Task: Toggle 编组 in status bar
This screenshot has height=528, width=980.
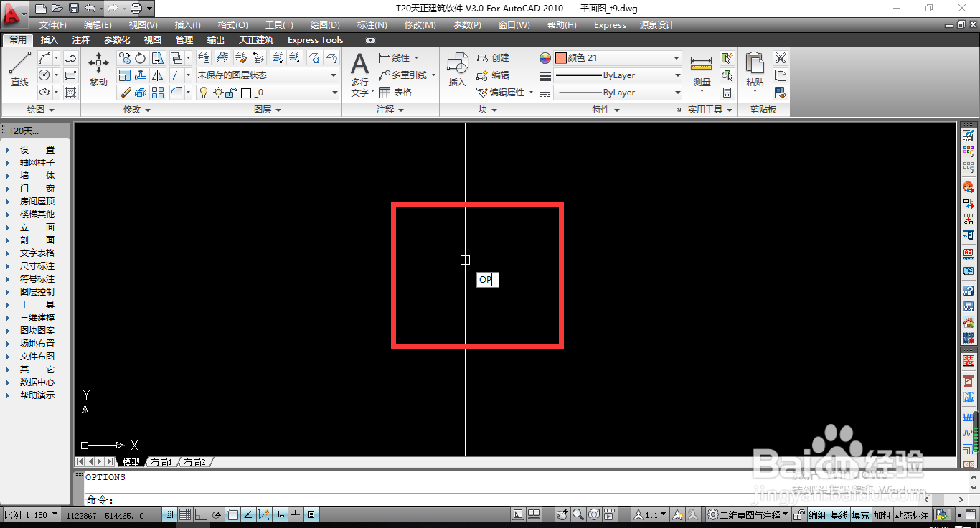Action: [817, 515]
